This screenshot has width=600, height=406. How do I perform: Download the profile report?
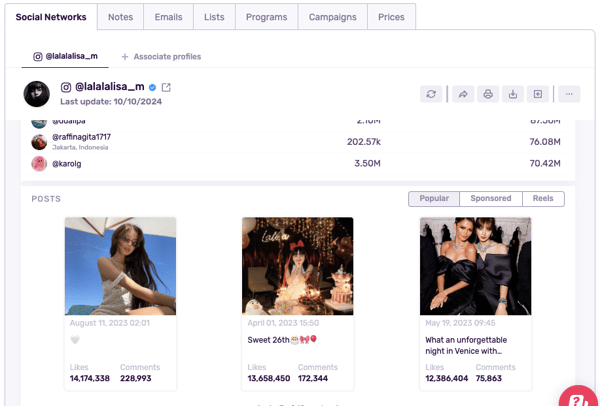(x=513, y=94)
